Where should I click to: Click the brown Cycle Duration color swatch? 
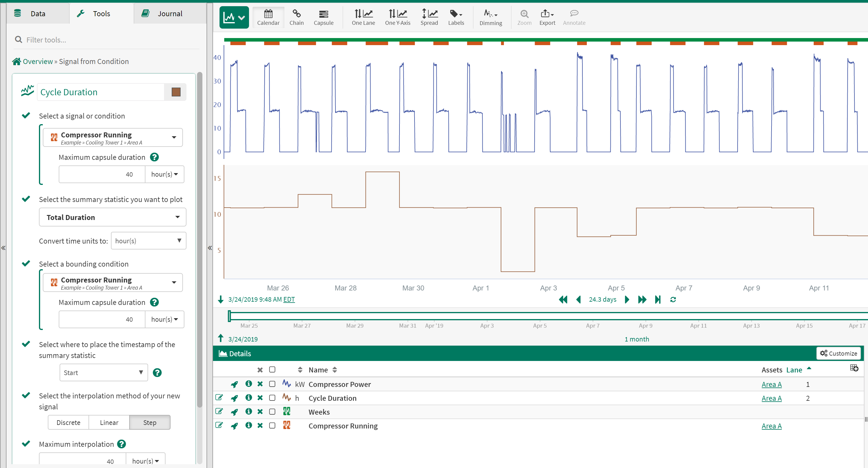click(x=176, y=92)
